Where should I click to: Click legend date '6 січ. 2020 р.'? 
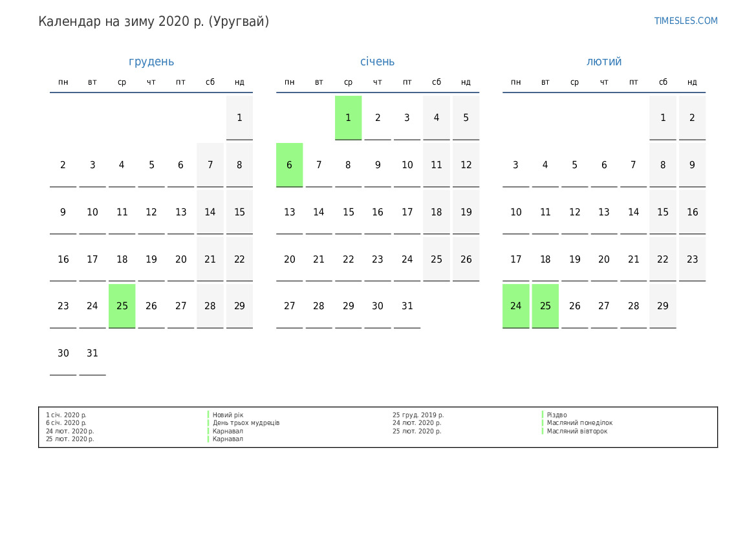tap(66, 423)
